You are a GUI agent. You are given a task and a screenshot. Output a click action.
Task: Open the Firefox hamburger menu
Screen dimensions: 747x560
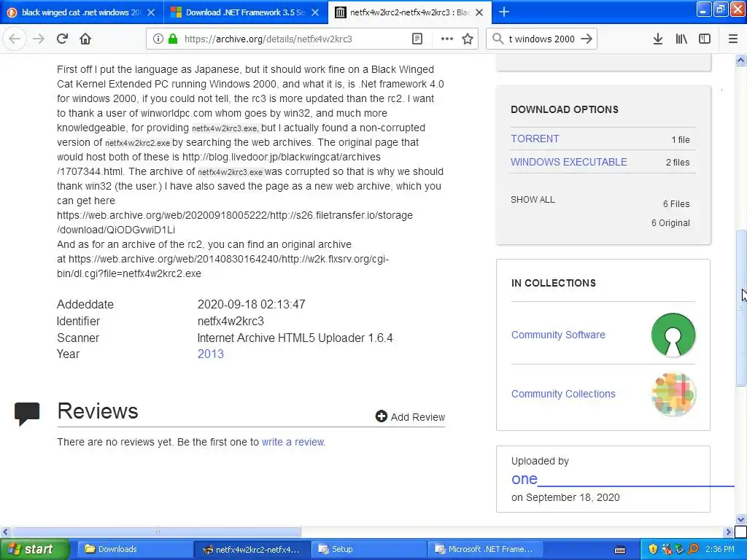coord(732,39)
